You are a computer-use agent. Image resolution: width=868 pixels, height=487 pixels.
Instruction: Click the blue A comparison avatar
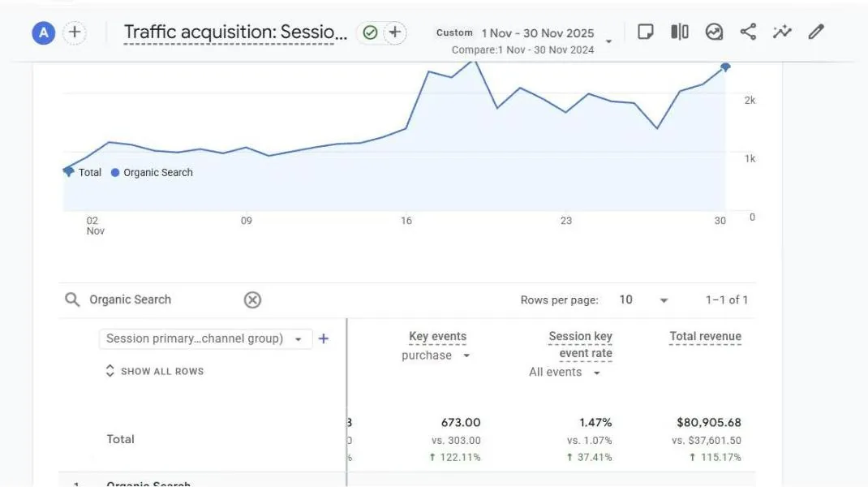(43, 33)
